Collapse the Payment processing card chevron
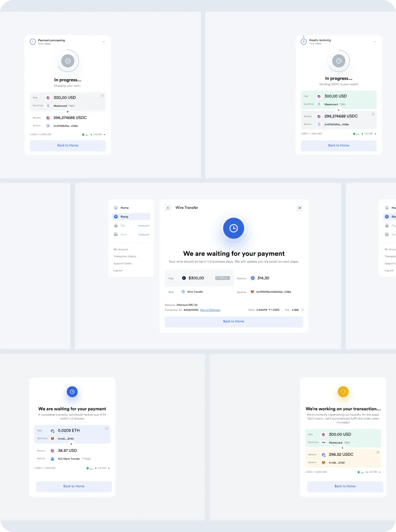This screenshot has width=396, height=532. pos(103,42)
